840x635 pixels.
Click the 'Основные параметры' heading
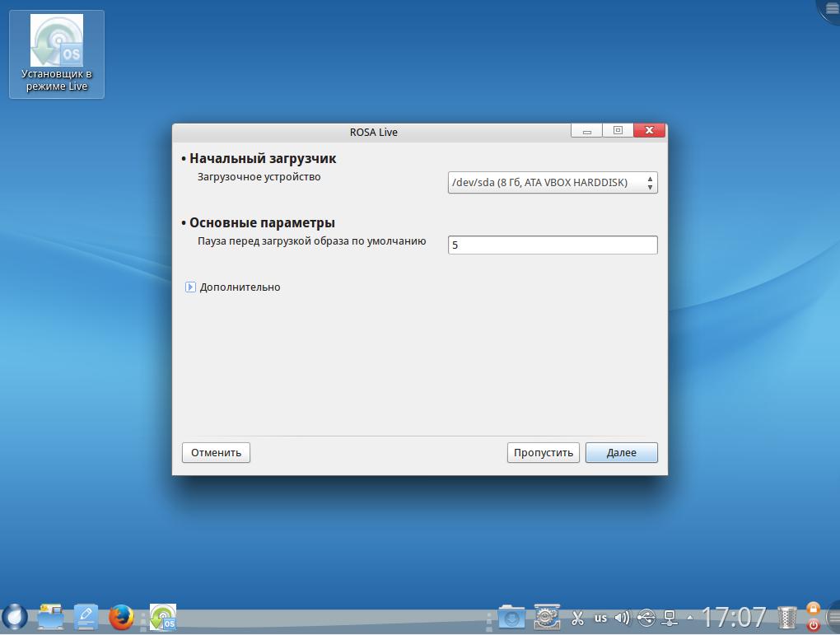[262, 223]
